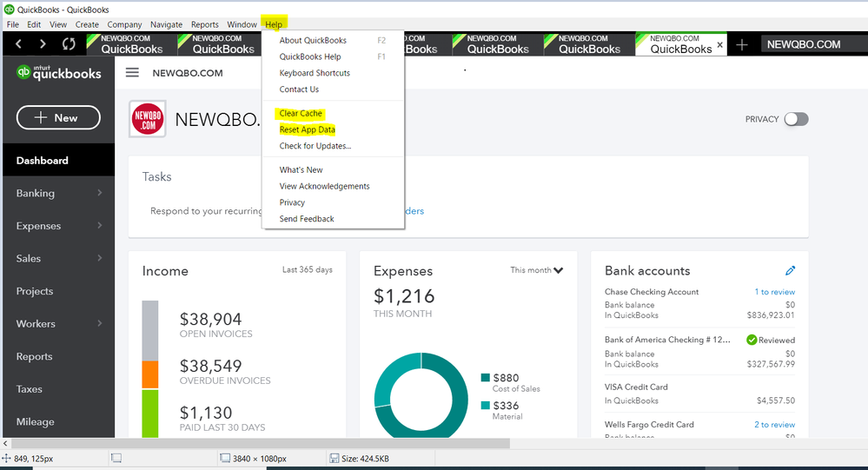Click the $38,904 open invoices amount

[210, 320]
